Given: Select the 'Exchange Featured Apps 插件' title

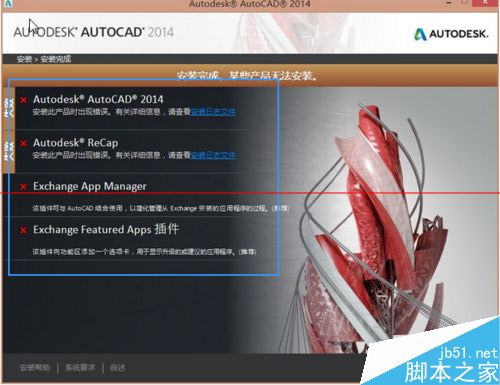Looking at the screenshot, I should 106,229.
